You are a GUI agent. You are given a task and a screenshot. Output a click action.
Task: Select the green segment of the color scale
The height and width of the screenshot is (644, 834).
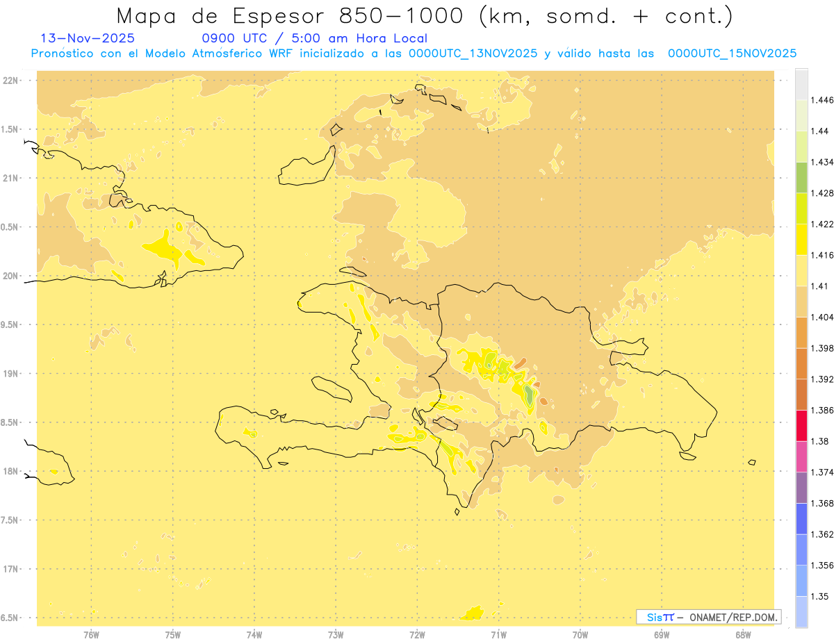(x=801, y=177)
